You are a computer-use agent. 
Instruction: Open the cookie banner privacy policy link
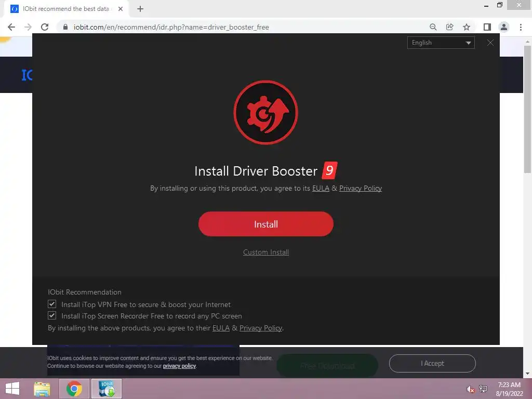(x=179, y=366)
